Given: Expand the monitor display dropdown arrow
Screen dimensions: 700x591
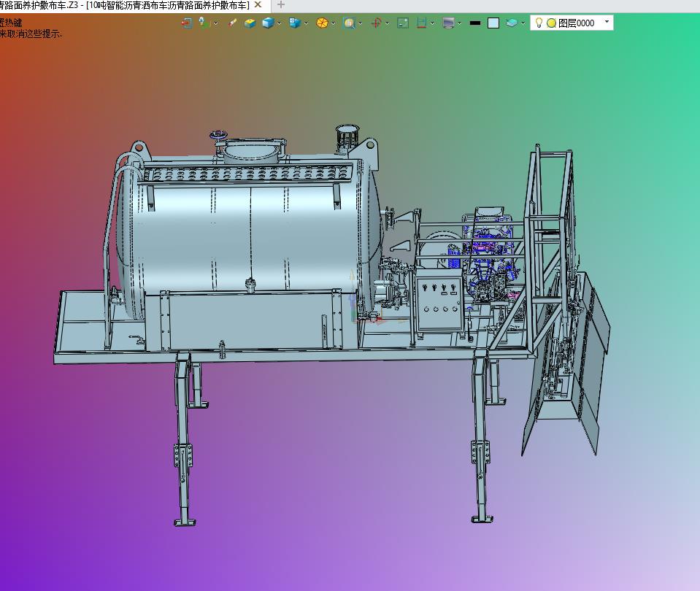Looking at the screenshot, I should pyautogui.click(x=459, y=23).
